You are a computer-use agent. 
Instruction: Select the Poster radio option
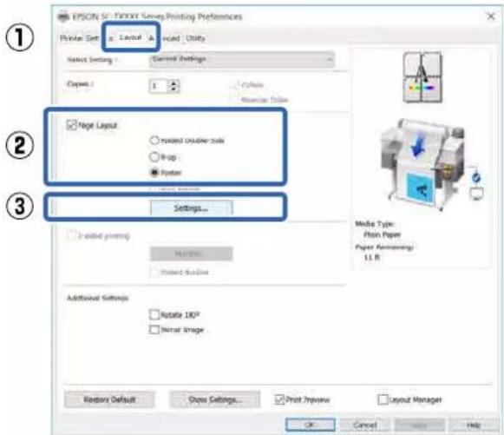[154, 173]
